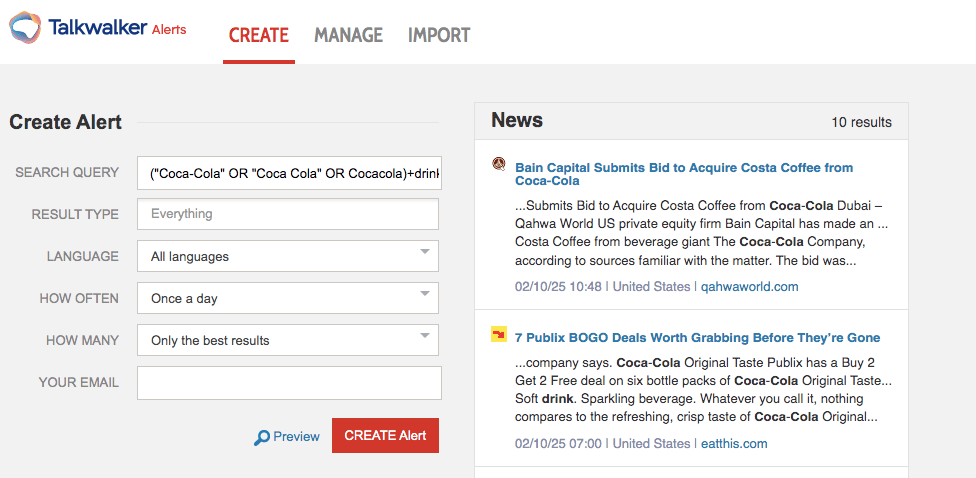Visit the qahwaworld.com source link
This screenshot has height=478, width=976.
[x=748, y=287]
